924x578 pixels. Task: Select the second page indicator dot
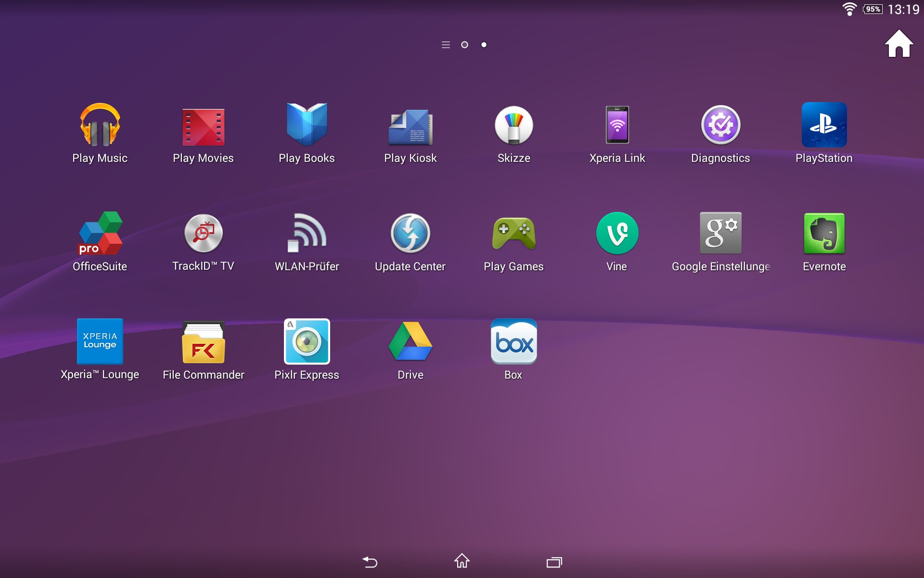click(484, 45)
